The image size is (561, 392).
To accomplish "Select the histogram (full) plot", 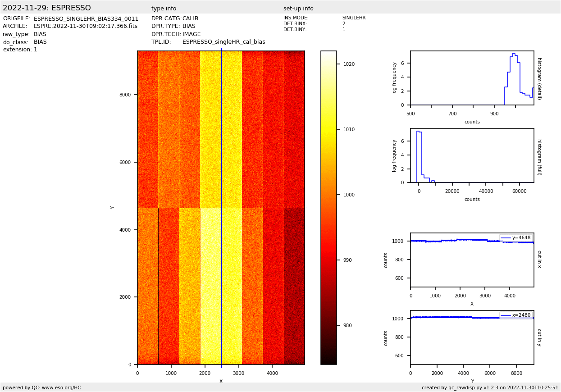I will (472, 155).
